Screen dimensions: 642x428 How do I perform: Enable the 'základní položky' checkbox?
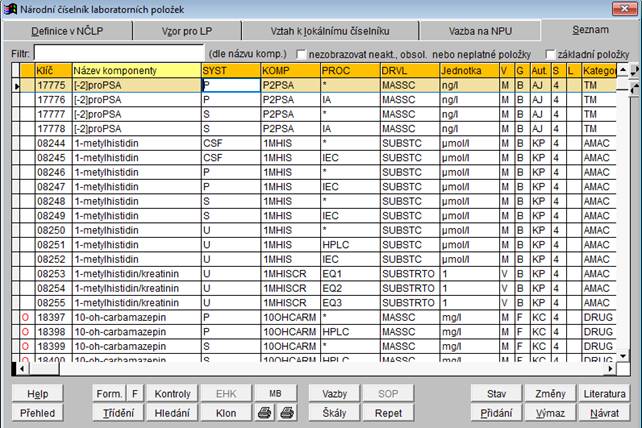(550, 53)
